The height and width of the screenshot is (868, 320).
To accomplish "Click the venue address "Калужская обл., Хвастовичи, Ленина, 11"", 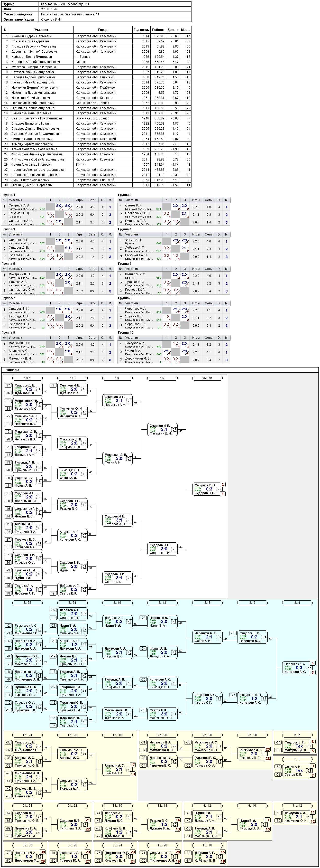I will pyautogui.click(x=70, y=14).
